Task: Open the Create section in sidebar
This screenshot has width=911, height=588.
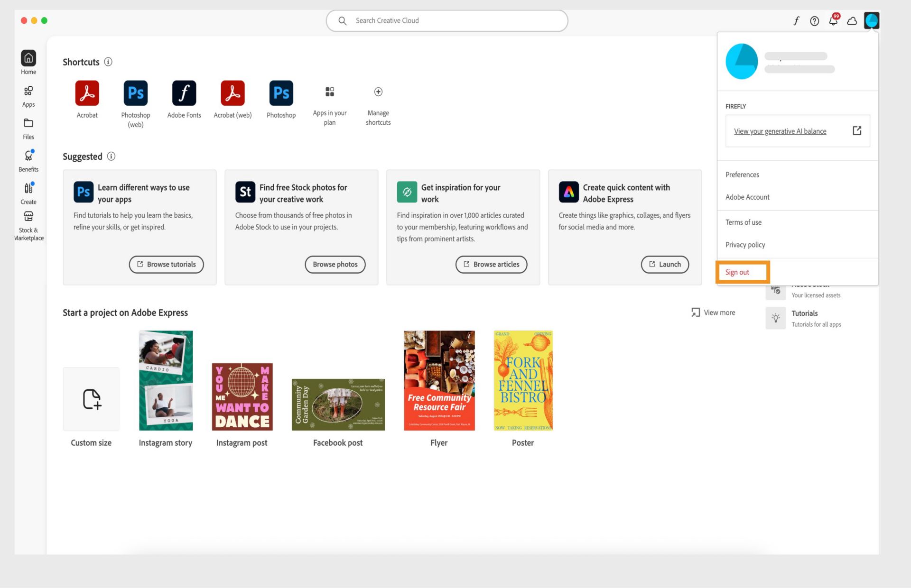Action: pyautogui.click(x=28, y=192)
